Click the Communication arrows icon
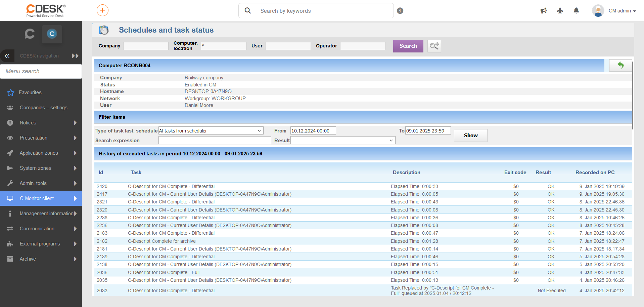This screenshot has width=644, height=307. (10, 229)
